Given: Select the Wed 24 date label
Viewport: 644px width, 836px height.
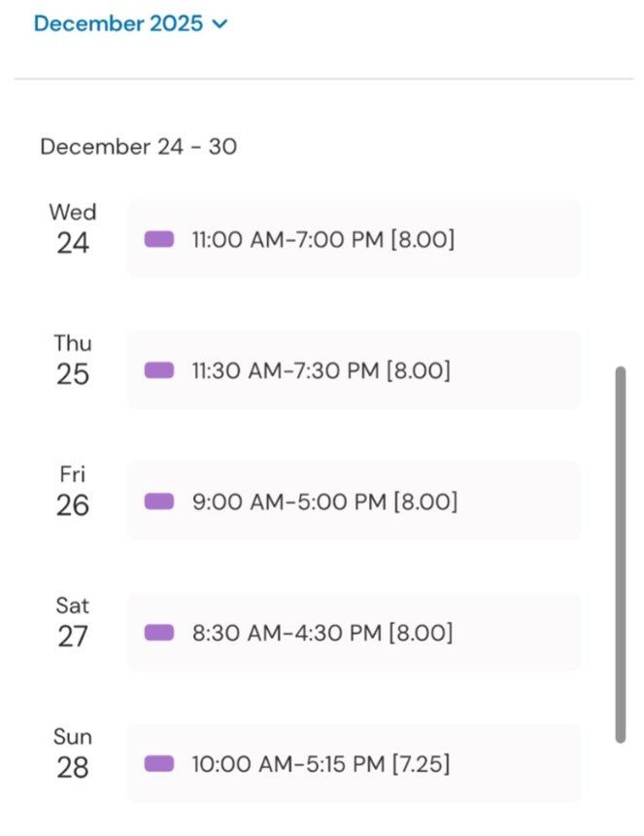Looking at the screenshot, I should point(73,228).
